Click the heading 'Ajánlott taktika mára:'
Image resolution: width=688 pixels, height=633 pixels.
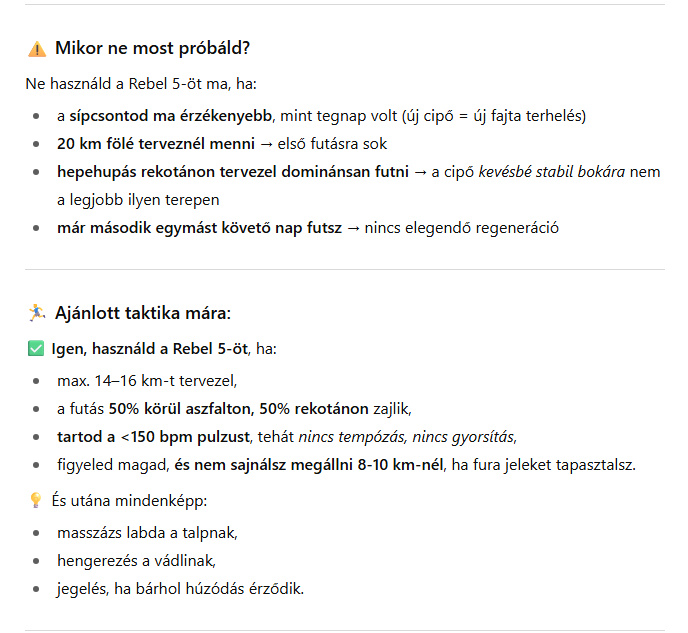click(x=143, y=313)
